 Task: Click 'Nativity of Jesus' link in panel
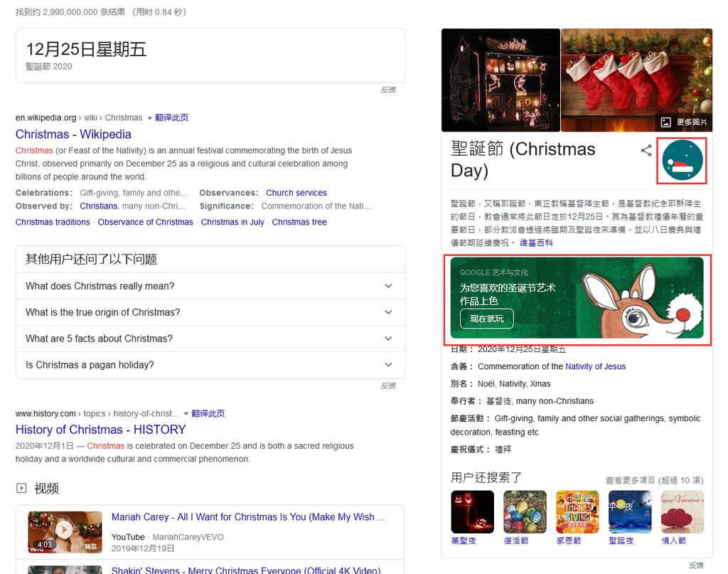595,366
